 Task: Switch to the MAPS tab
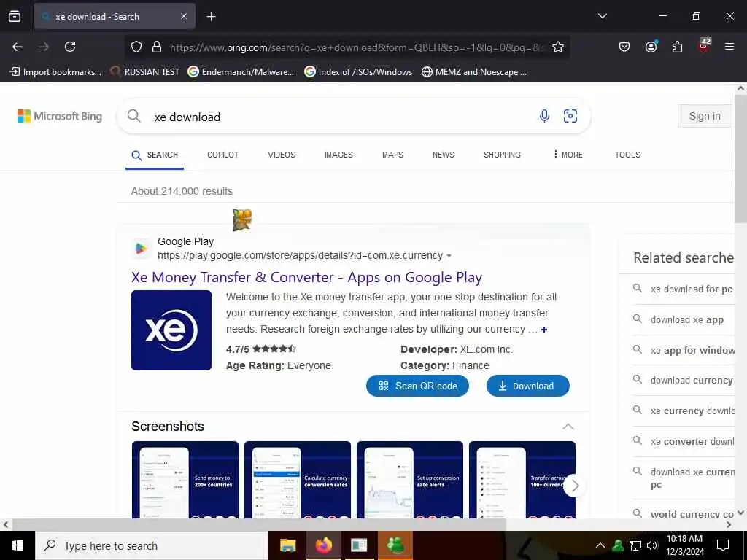point(392,155)
